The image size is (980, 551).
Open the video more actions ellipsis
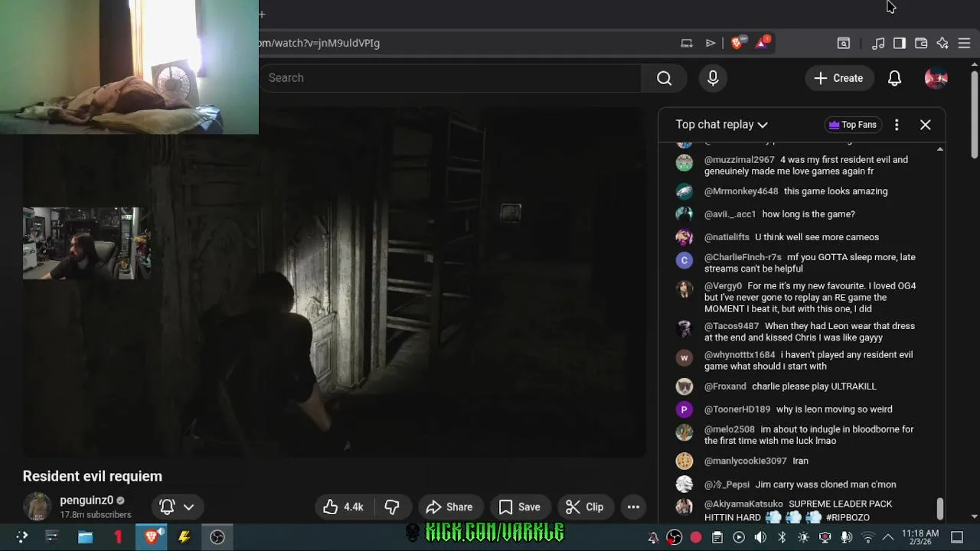(633, 507)
